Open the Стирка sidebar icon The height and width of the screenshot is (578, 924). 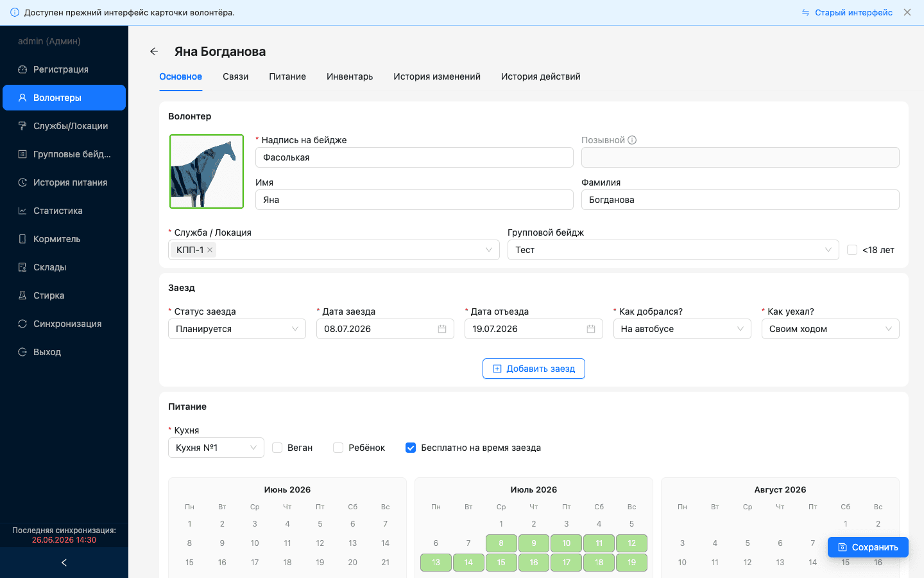click(22, 295)
